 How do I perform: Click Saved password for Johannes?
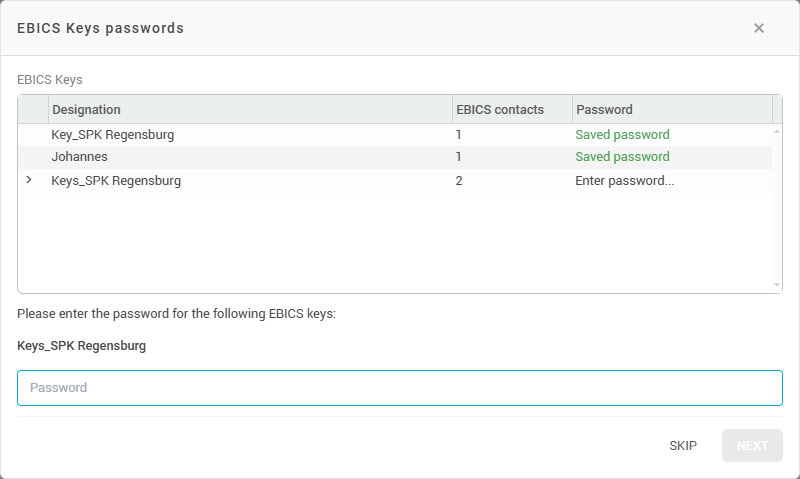pos(622,157)
